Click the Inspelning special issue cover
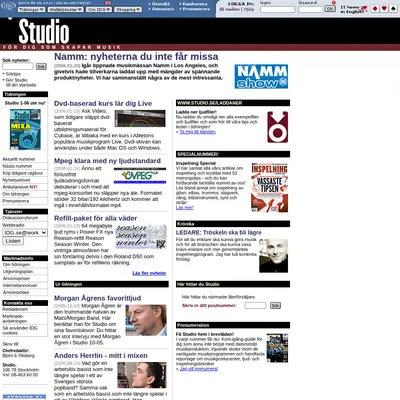 click(270, 188)
